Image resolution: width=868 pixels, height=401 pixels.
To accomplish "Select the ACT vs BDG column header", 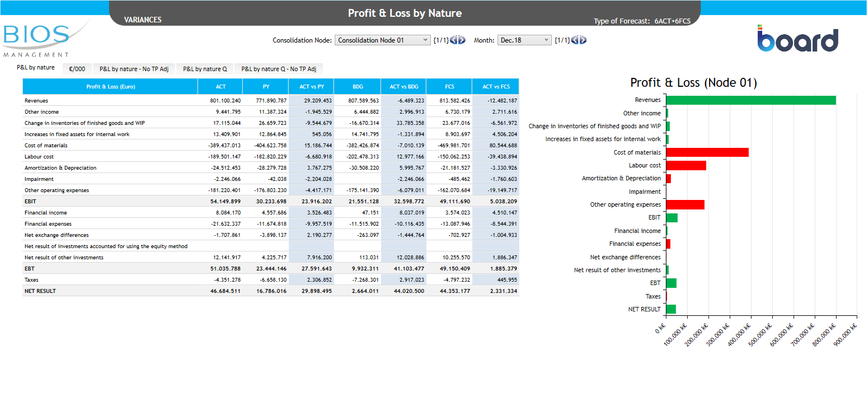I will [x=403, y=86].
